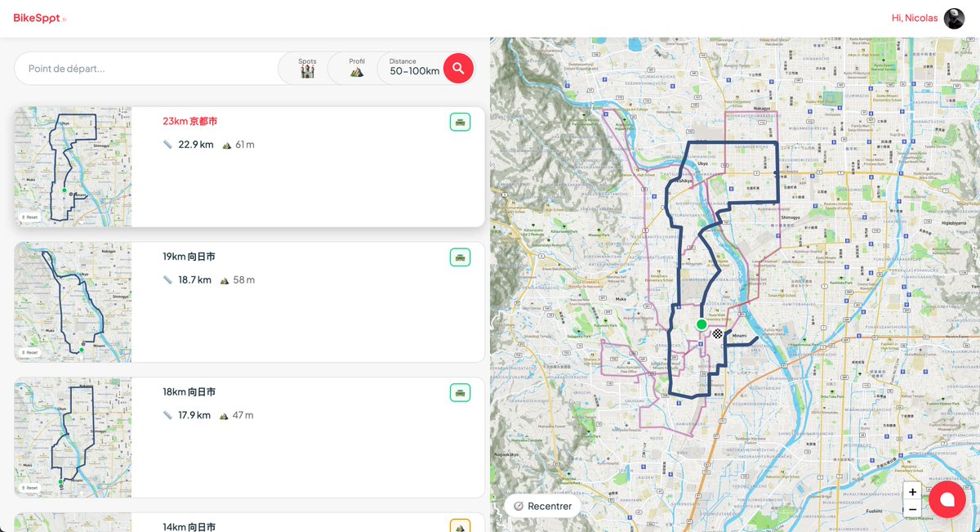Click the green start marker on map
This screenshot has height=532, width=980.
click(701, 324)
